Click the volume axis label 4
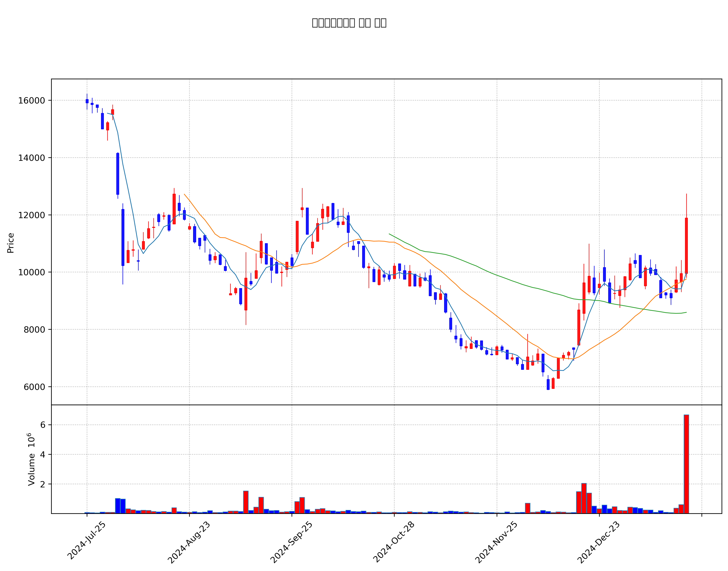728x571 pixels. (43, 455)
